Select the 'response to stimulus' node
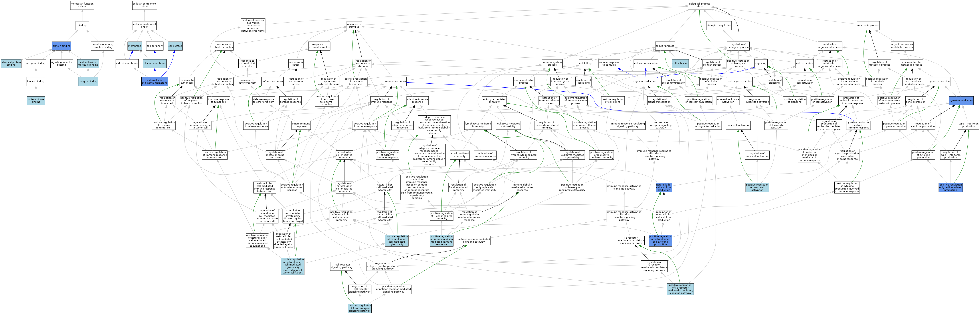 354,25
